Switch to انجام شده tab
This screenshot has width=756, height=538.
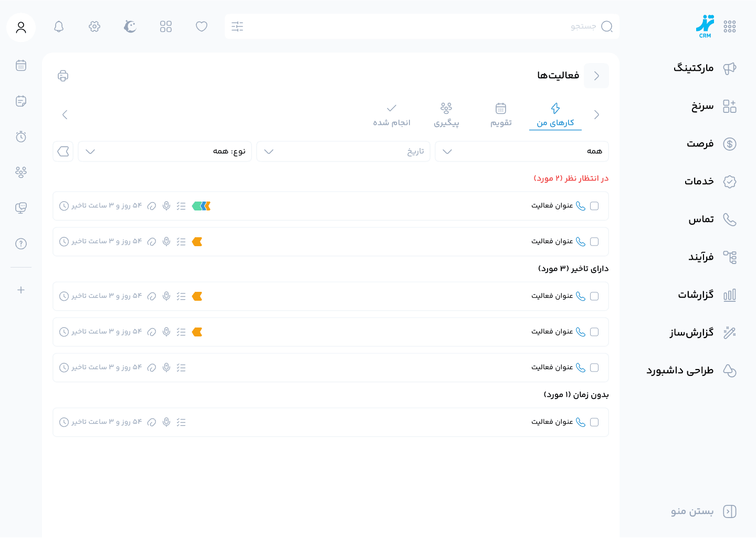point(392,115)
